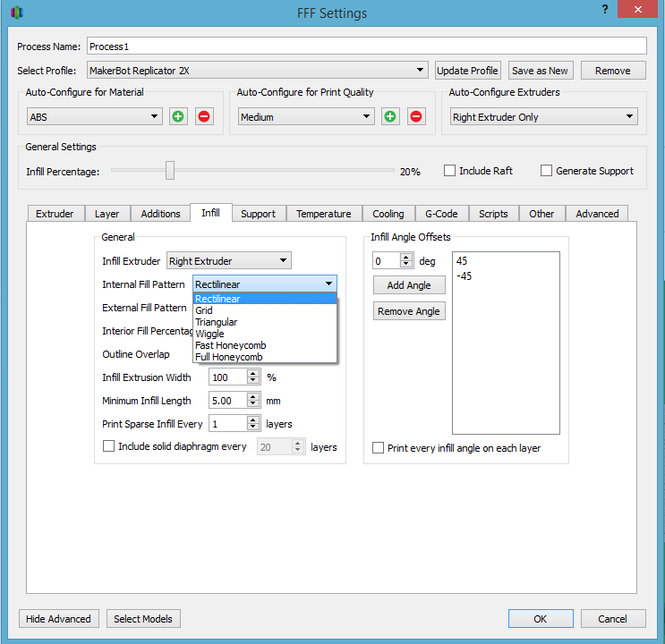Select Rectilinear in the fill pattern list
Viewport: 665px width, 644px height.
click(265, 299)
